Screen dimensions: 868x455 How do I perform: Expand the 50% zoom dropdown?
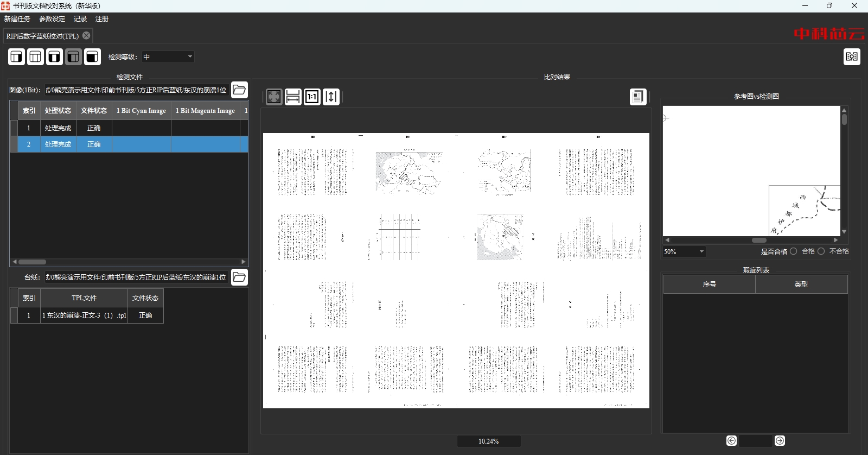click(701, 251)
